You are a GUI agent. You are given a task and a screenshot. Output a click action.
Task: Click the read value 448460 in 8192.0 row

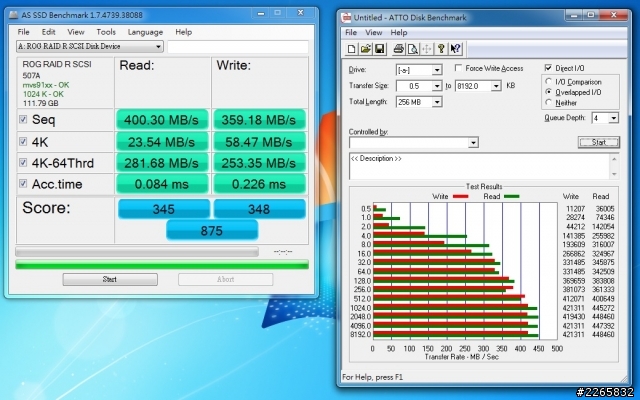(x=602, y=335)
